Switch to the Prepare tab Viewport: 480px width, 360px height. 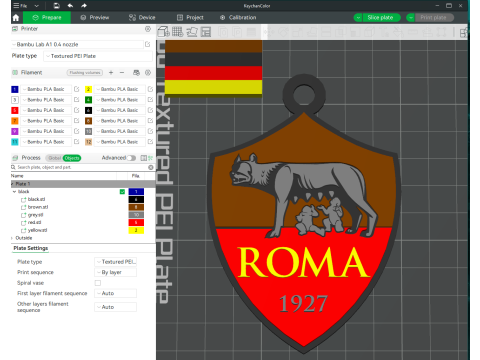[x=47, y=18]
